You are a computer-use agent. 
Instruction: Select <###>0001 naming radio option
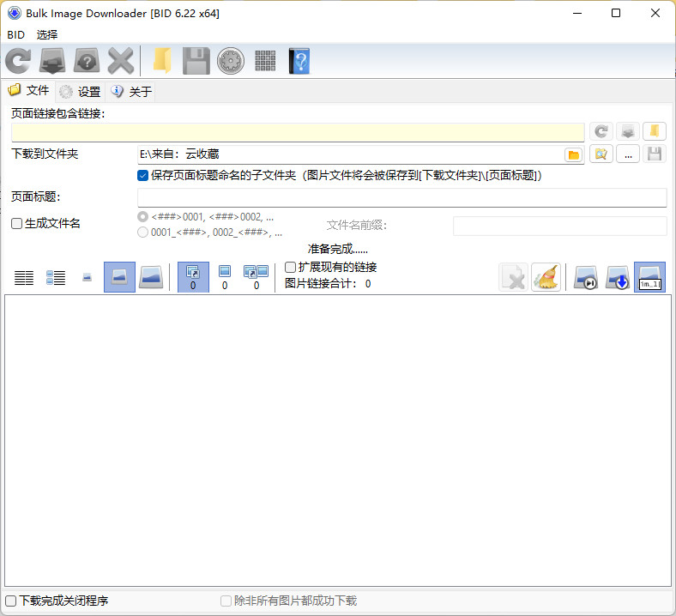[142, 216]
